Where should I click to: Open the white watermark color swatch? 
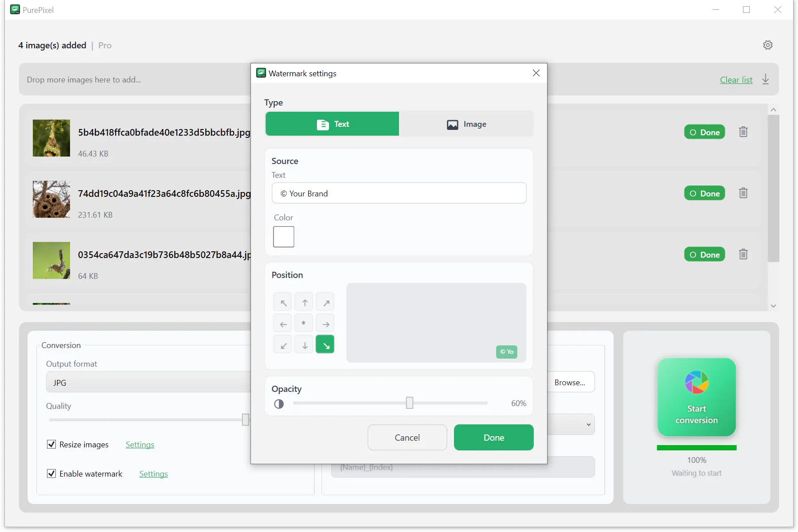[x=284, y=237]
